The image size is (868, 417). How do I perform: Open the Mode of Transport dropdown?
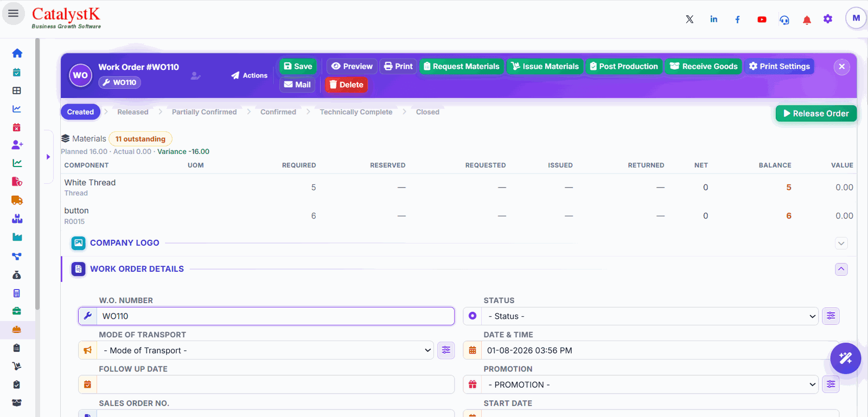click(x=266, y=350)
